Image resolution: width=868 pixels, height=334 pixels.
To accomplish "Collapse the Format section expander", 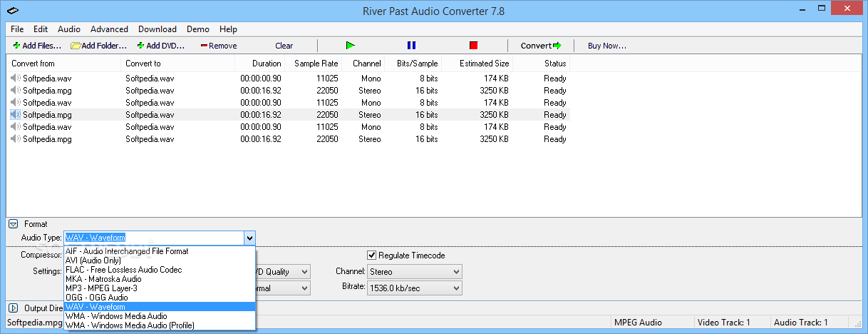I will 13,224.
